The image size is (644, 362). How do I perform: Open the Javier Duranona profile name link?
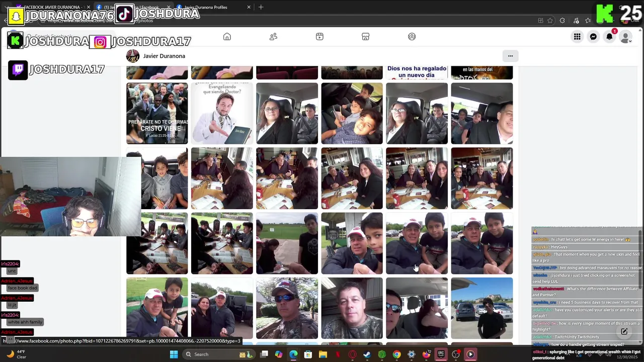pyautogui.click(x=164, y=56)
